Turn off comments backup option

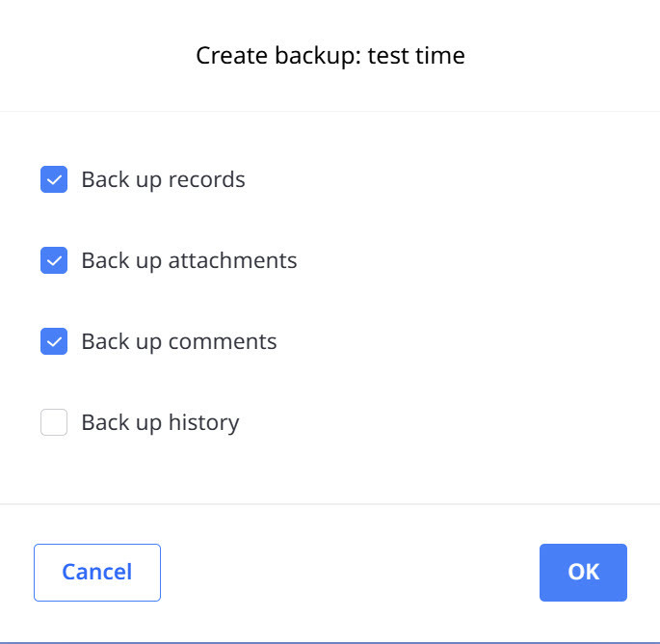click(54, 341)
